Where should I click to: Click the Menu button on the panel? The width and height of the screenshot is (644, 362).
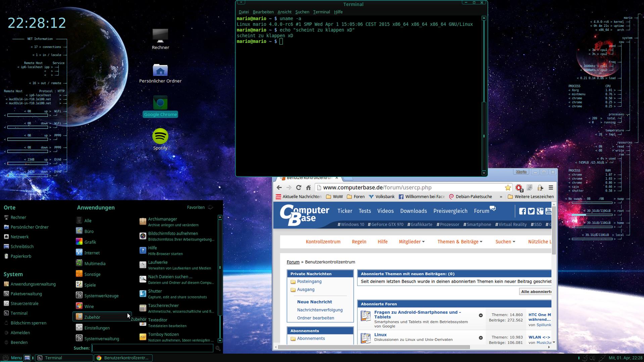[12, 358]
